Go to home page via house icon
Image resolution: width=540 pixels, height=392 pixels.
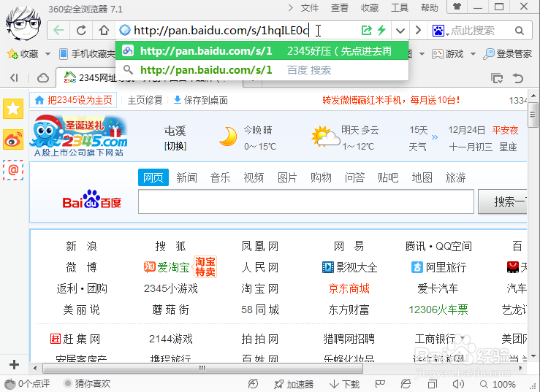104,30
